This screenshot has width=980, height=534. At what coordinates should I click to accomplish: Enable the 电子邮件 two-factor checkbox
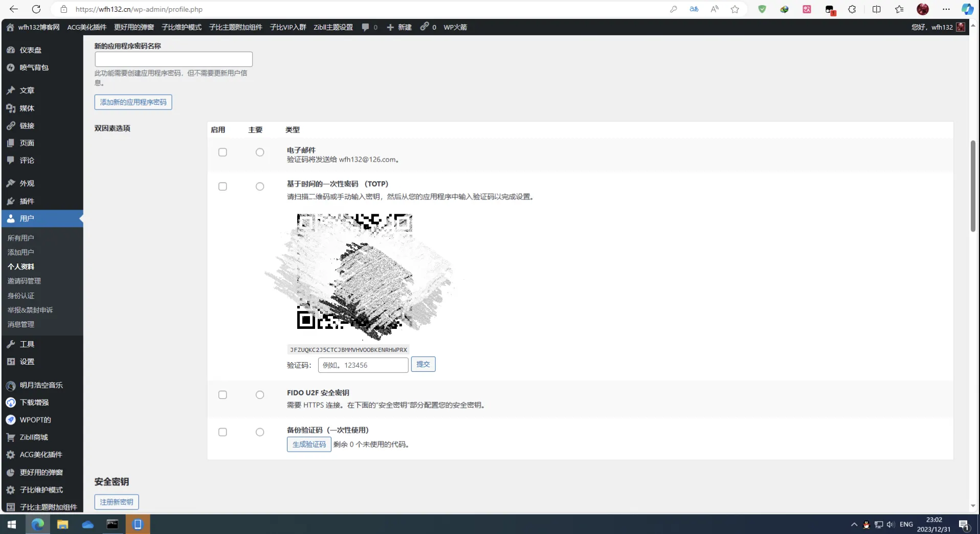[222, 152]
